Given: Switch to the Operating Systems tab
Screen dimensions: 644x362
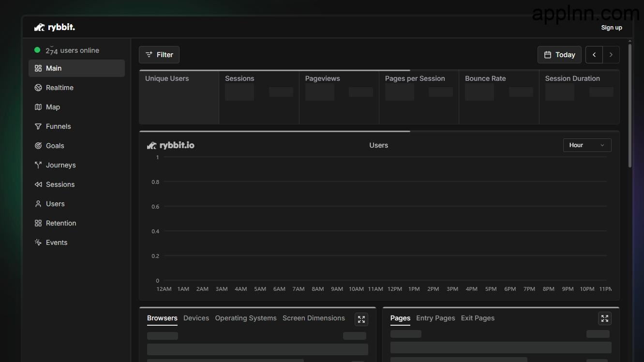Looking at the screenshot, I should (x=246, y=318).
